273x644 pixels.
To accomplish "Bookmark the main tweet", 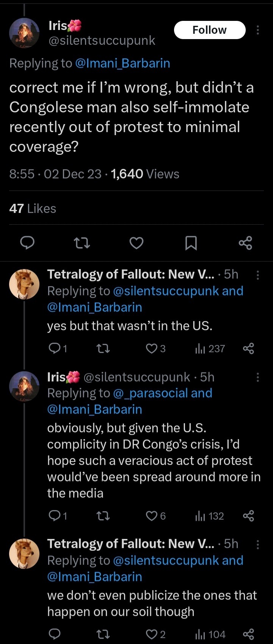I will [191, 243].
